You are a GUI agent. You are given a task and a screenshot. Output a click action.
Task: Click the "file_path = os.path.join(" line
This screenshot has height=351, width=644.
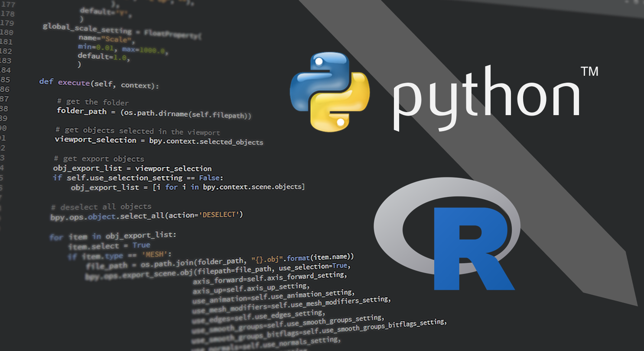coord(220,261)
